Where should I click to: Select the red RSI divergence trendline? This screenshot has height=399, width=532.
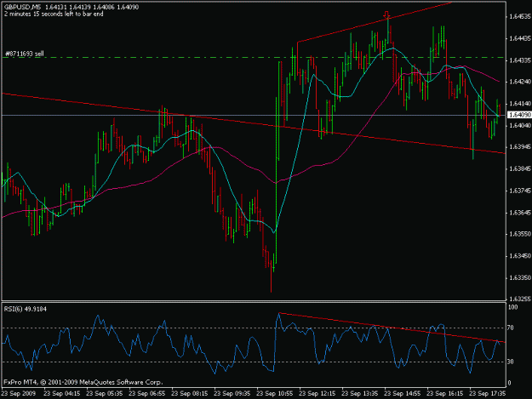point(392,328)
